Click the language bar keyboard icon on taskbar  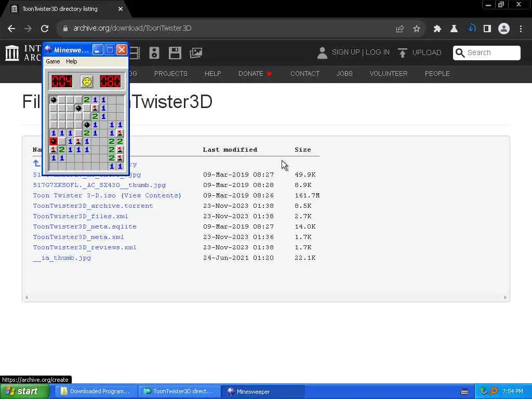coord(464,392)
